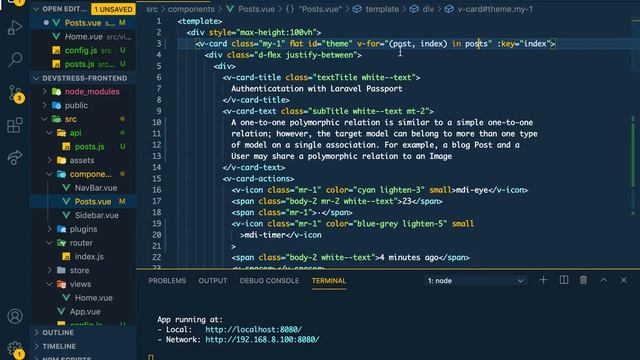
Task: Open config.js in open editors list
Action: tap(83, 50)
